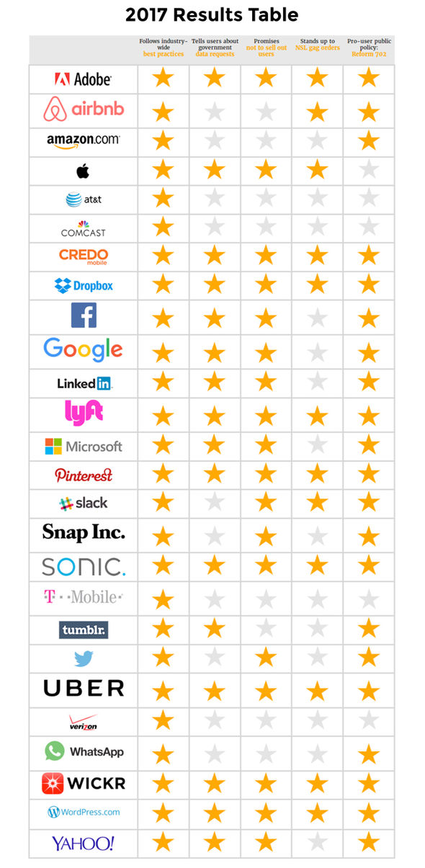Click the Pinterest logo
The height and width of the screenshot is (868, 425).
(84, 475)
